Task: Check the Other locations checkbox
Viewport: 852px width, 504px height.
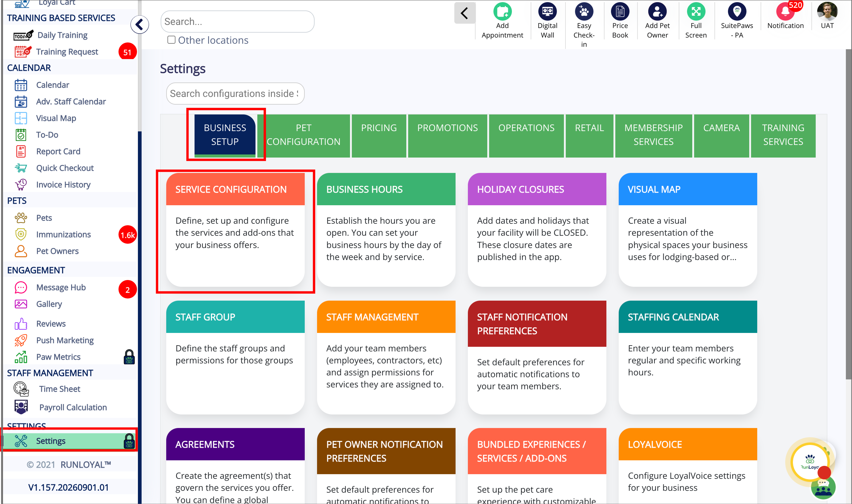Action: [171, 40]
